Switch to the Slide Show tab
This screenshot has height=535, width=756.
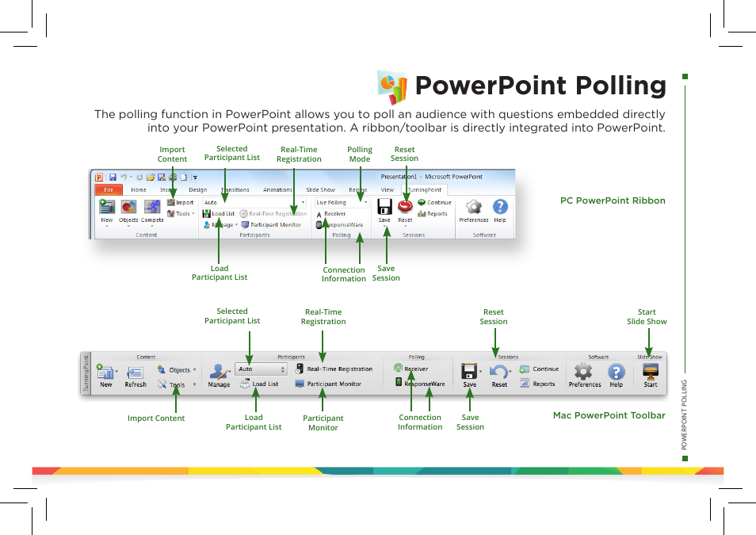[320, 189]
